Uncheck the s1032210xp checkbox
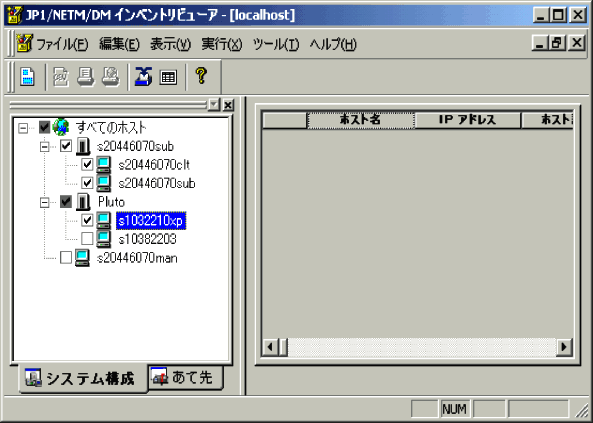 click(87, 220)
